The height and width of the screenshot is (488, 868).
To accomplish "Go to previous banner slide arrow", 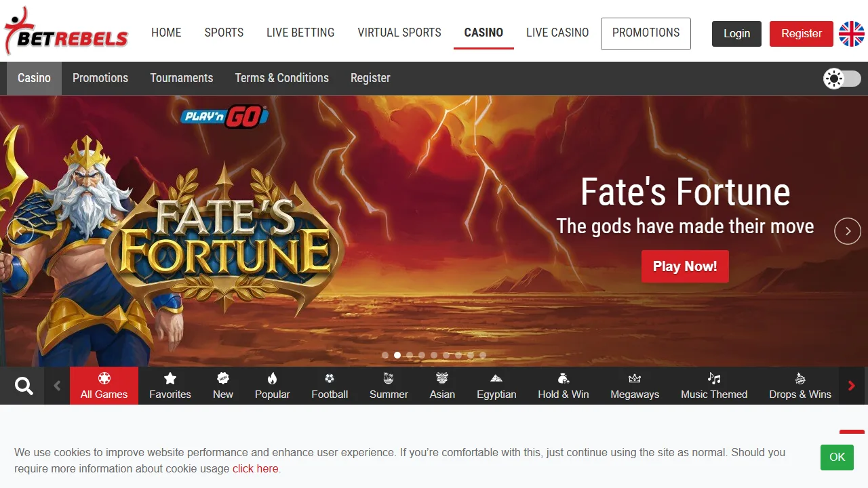I will click(x=20, y=231).
